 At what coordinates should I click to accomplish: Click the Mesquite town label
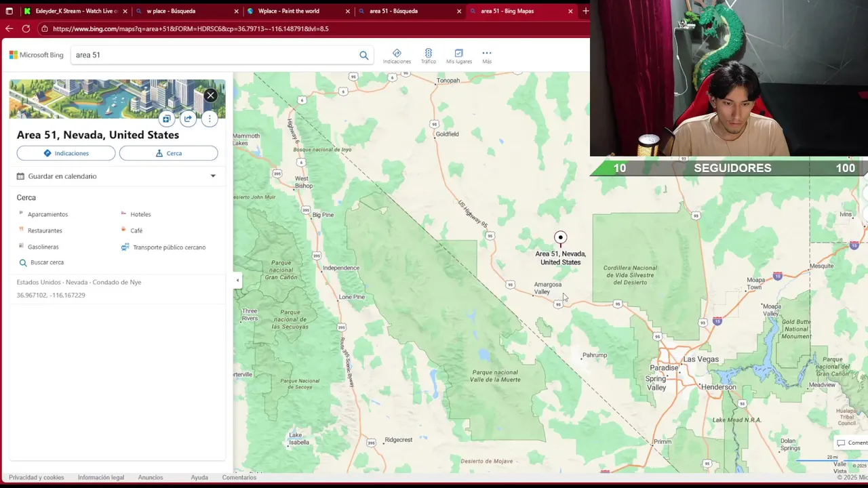coord(822,266)
